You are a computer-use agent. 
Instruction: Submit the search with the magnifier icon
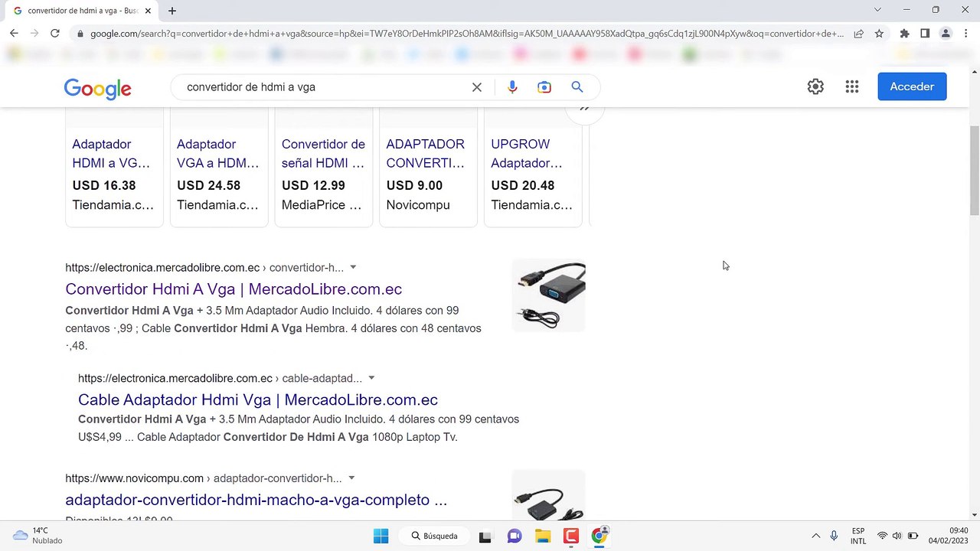click(x=577, y=87)
